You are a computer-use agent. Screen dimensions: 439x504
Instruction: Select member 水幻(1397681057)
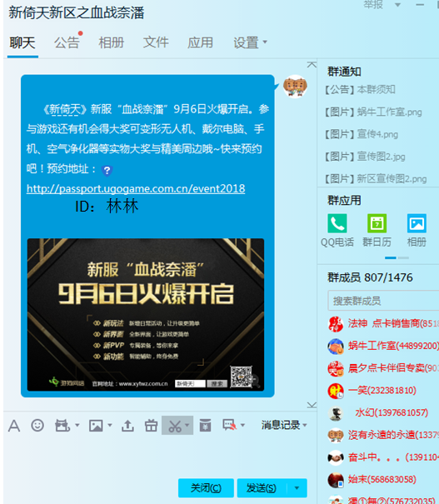[x=392, y=412]
